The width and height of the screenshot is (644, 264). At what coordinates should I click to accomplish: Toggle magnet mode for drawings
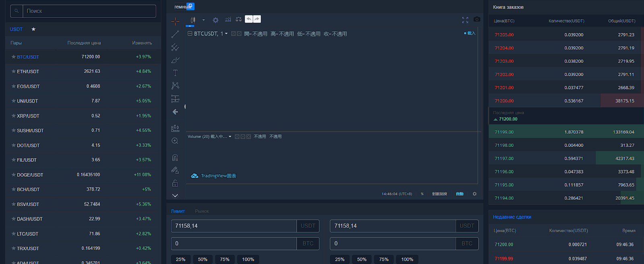pyautogui.click(x=175, y=157)
